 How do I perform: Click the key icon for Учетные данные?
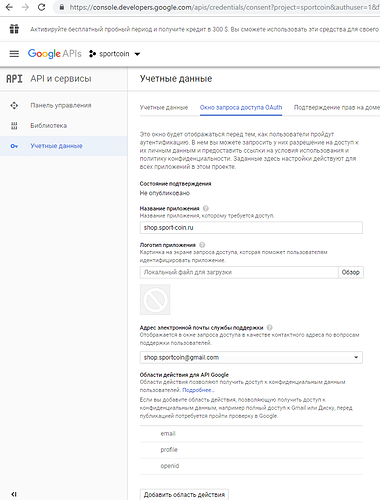pos(14,146)
